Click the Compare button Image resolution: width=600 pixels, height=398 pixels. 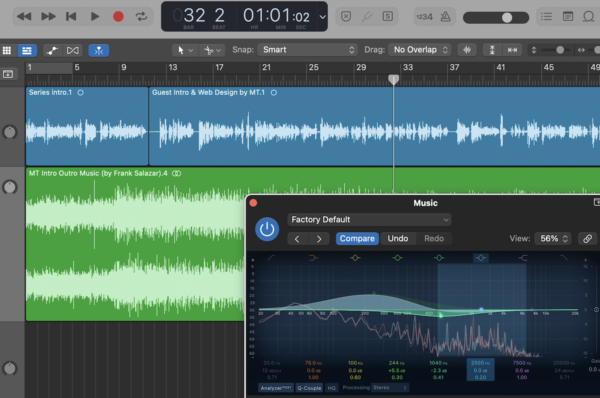(x=357, y=238)
